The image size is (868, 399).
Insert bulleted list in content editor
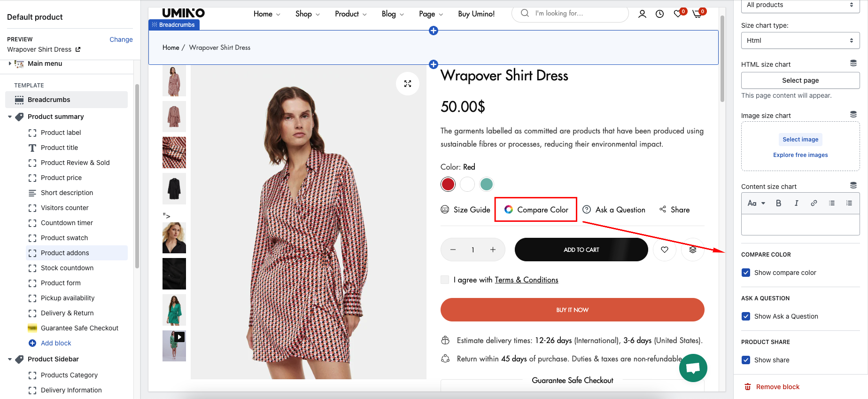click(832, 203)
